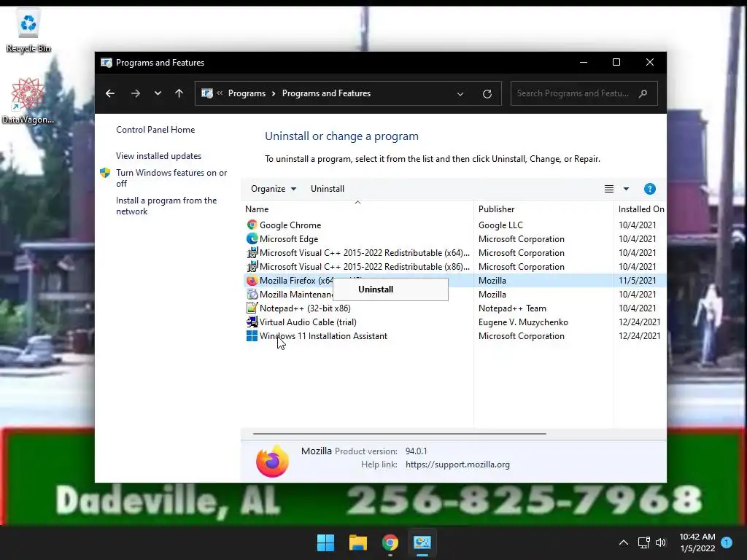Sort by the Installed On column header
The image size is (747, 560).
640,209
